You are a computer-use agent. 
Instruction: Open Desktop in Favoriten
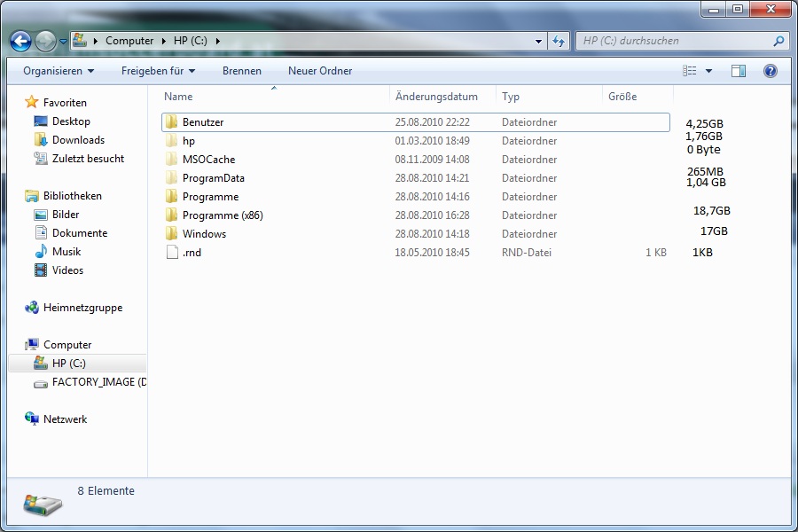71,121
